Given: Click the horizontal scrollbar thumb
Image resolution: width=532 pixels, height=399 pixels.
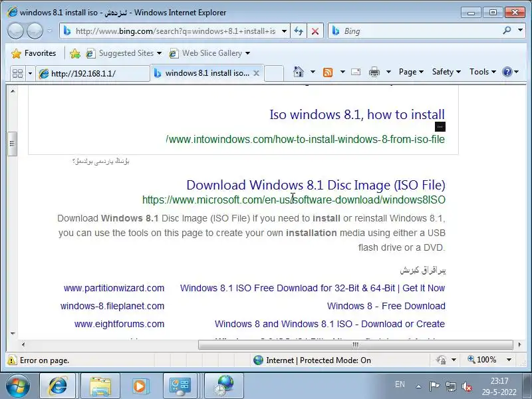Looking at the screenshot, I should click(355, 344).
